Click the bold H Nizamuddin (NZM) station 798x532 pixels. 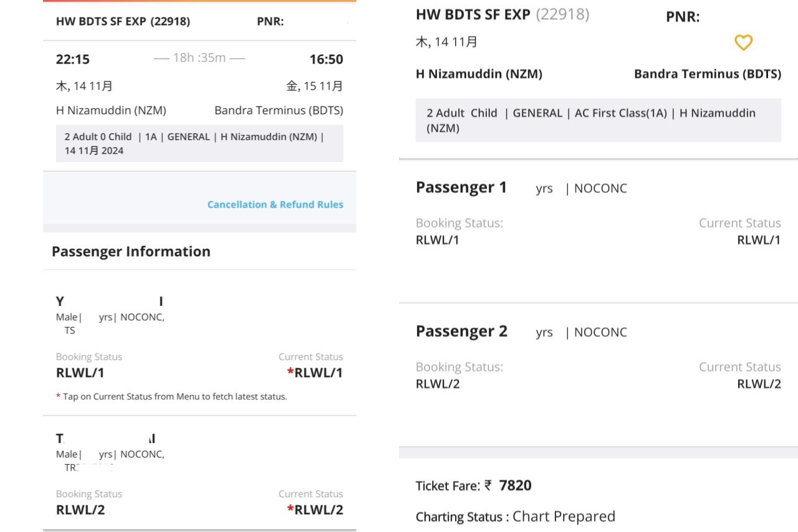point(479,74)
